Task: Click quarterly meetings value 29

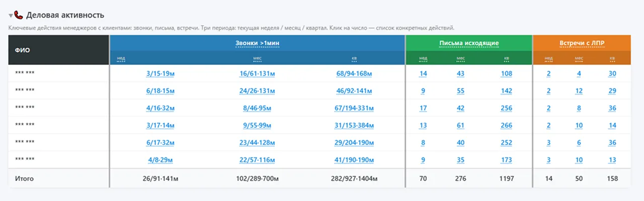Action: click(x=612, y=91)
